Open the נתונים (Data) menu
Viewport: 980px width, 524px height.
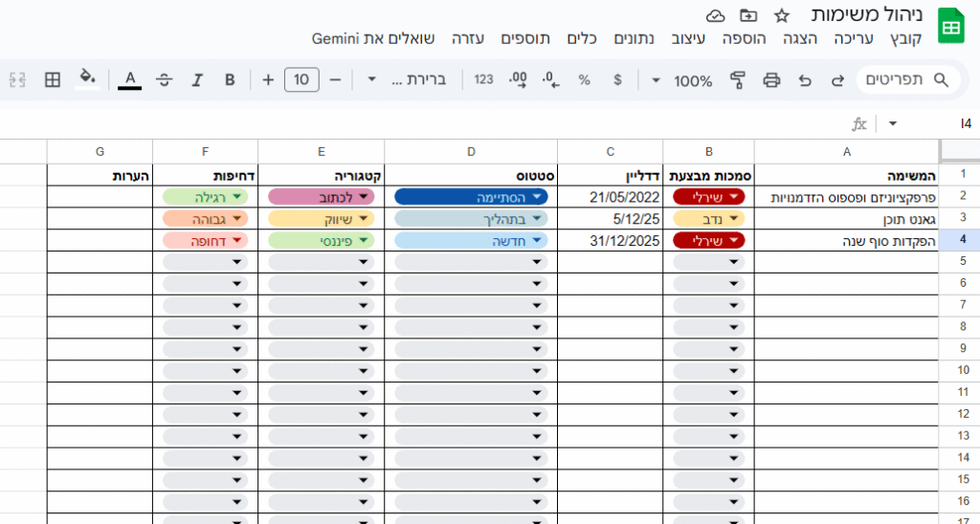[x=634, y=38]
